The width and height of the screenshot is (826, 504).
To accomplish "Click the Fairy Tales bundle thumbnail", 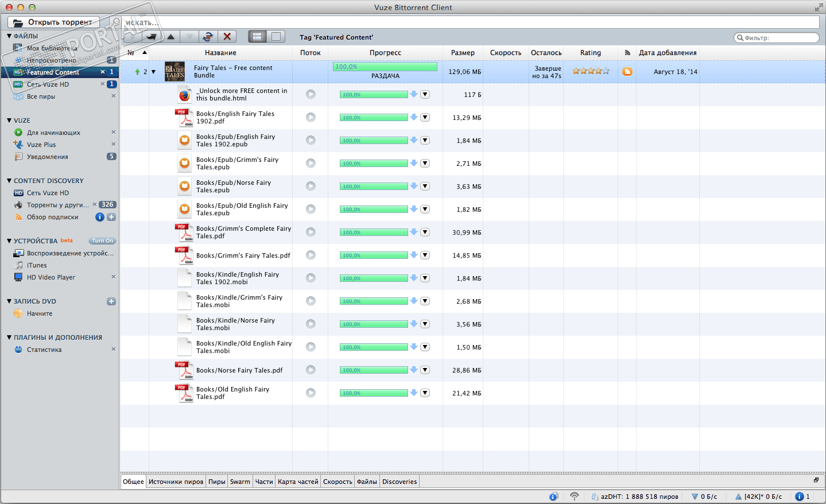I will pos(174,72).
